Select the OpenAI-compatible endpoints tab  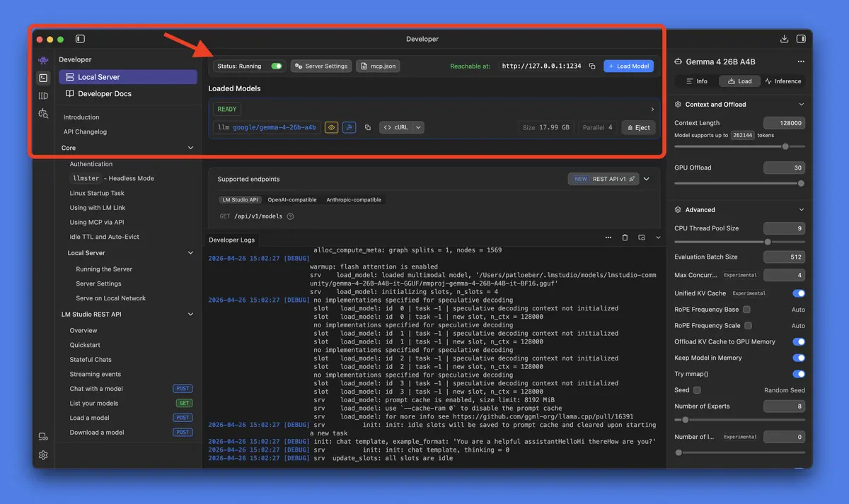[x=292, y=199]
